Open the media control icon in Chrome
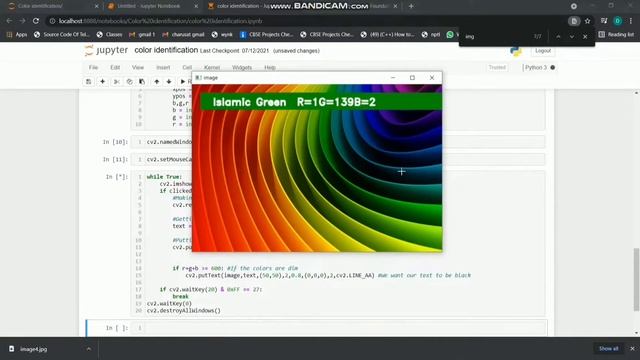The height and width of the screenshot is (360, 640). point(604,21)
